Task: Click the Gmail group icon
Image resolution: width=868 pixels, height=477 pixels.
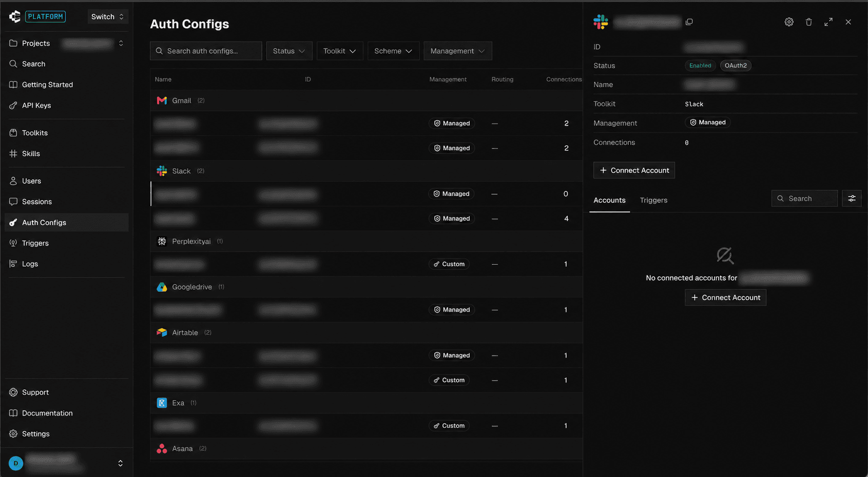Action: pos(162,101)
